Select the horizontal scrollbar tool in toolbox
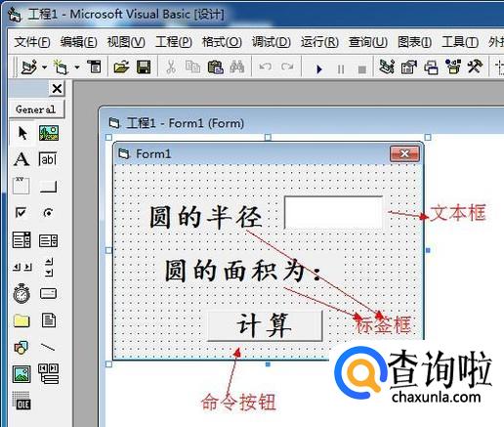The width and height of the screenshot is (504, 427). (x=22, y=267)
